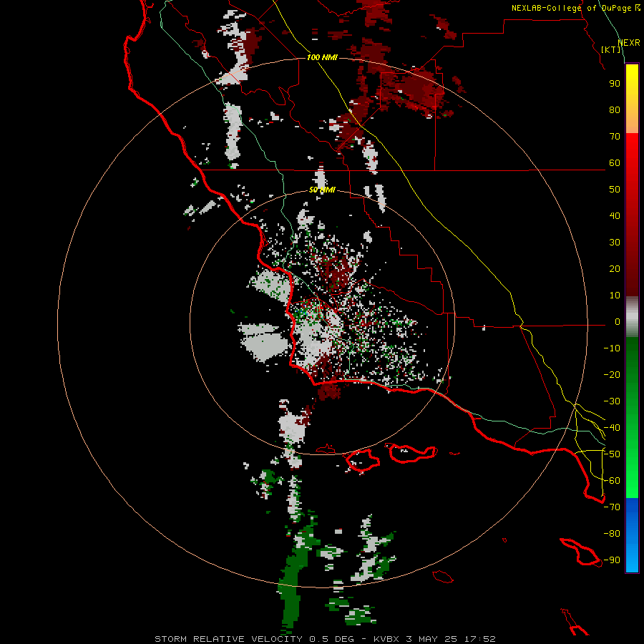The image size is (644, 644).
Task: Pick the gray zero-velocity segment of color bar
Action: [632, 316]
